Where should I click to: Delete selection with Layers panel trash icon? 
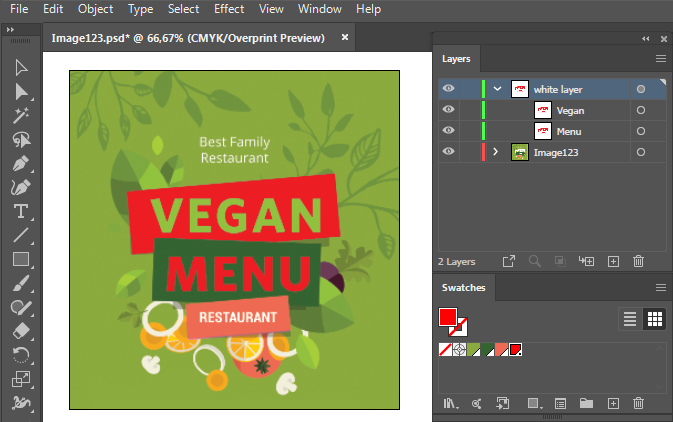638,261
